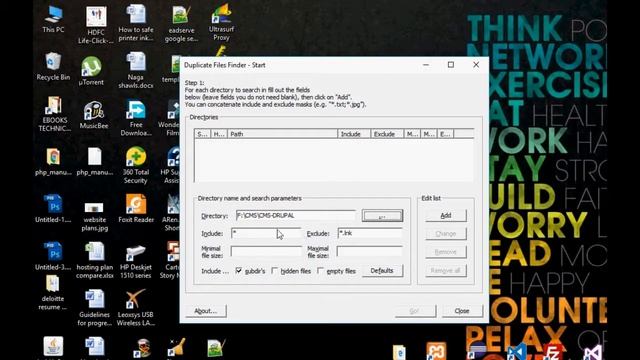Image resolution: width=640 pixels, height=360 pixels.
Task: Click the H... column header
Action: point(219,134)
